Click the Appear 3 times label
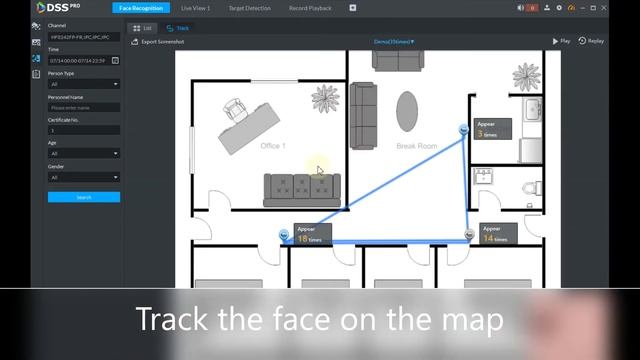 pos(493,129)
